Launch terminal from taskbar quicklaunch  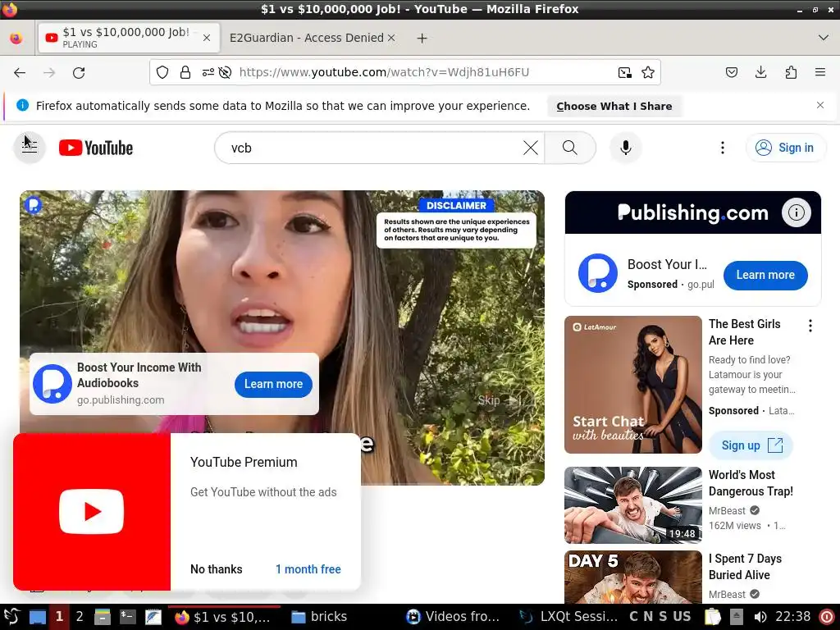coord(127,617)
